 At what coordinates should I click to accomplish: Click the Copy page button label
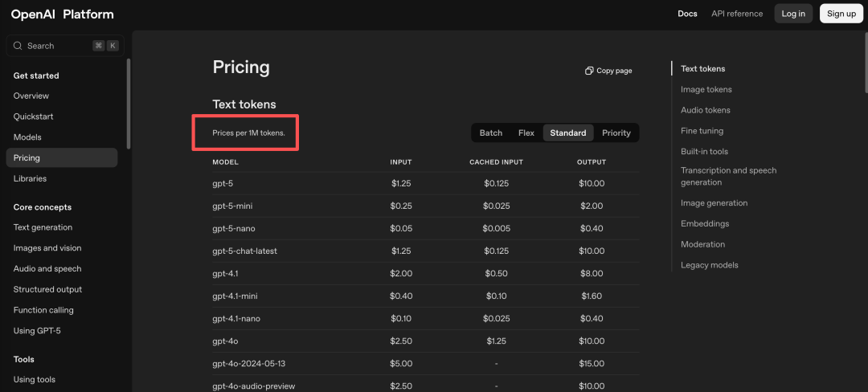point(614,71)
